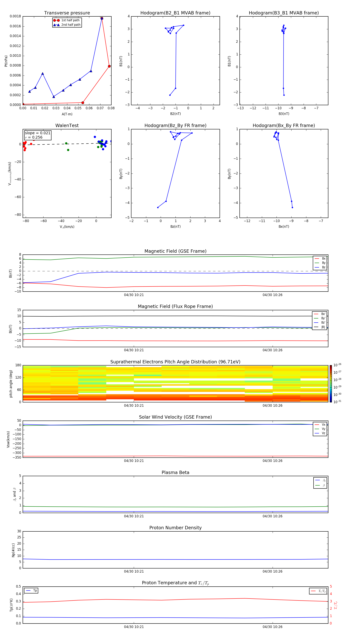Click the "WalenTest" plot title
This screenshot has width=351, height=644.
point(67,125)
